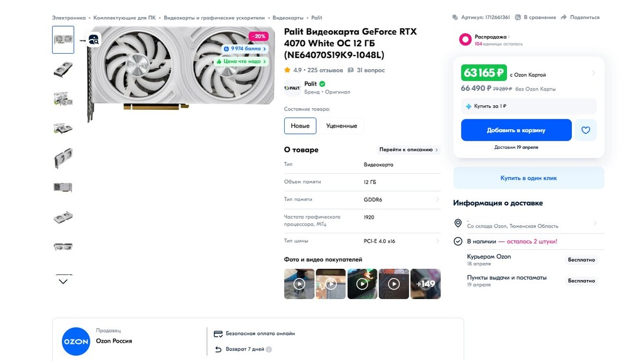The height and width of the screenshot is (361, 644).
Task: Click the image search icon on photo
Action: 93,40
